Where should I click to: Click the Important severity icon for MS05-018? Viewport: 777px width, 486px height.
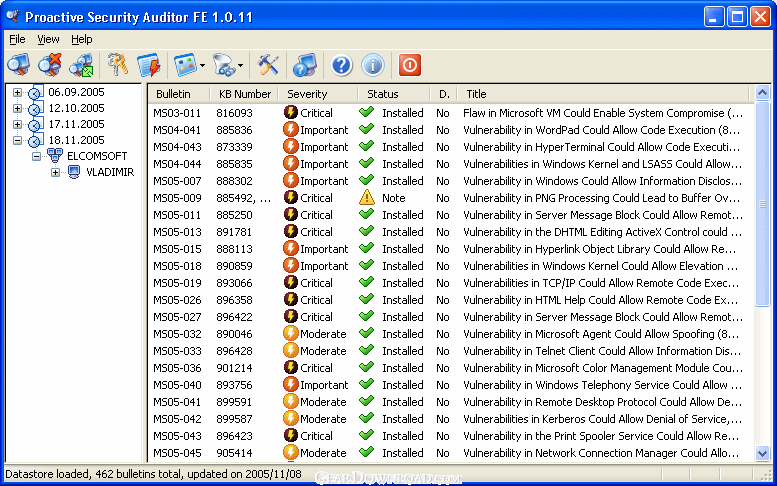click(x=290, y=266)
